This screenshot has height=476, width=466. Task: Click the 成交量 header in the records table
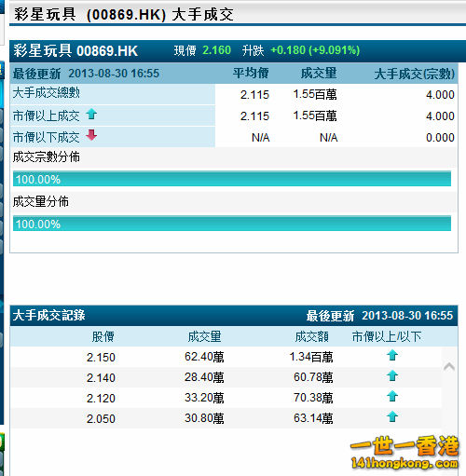(x=204, y=336)
